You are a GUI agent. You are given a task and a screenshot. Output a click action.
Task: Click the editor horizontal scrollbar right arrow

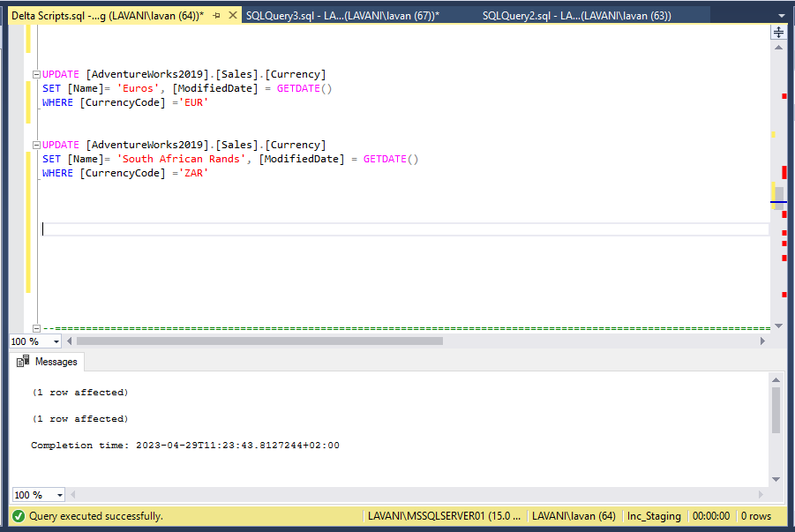point(763,341)
